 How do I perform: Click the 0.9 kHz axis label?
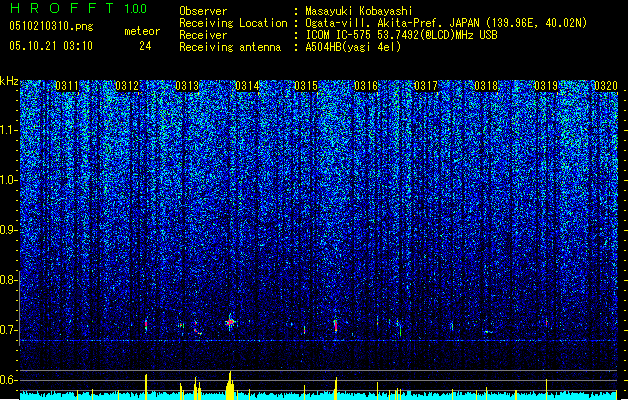pyautogui.click(x=9, y=230)
